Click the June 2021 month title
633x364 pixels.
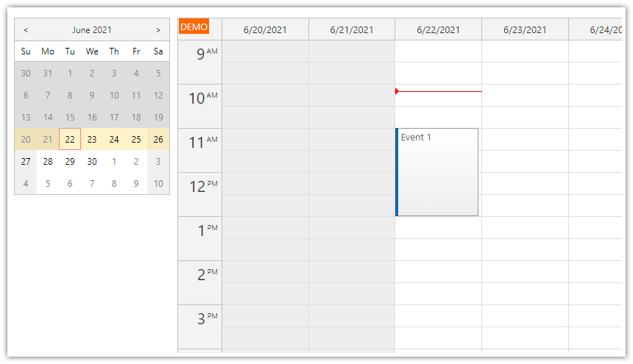pyautogui.click(x=92, y=30)
